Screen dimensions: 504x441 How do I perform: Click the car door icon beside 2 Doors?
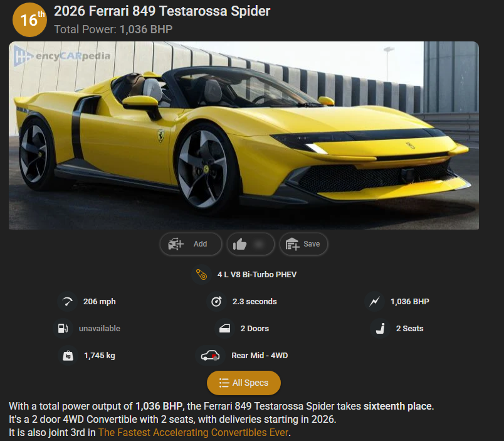pos(224,329)
